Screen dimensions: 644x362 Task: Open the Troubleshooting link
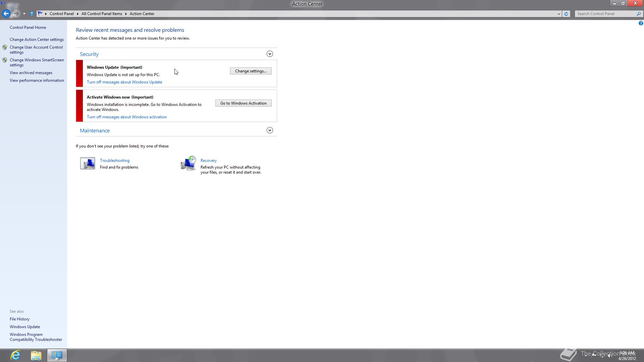click(x=115, y=161)
